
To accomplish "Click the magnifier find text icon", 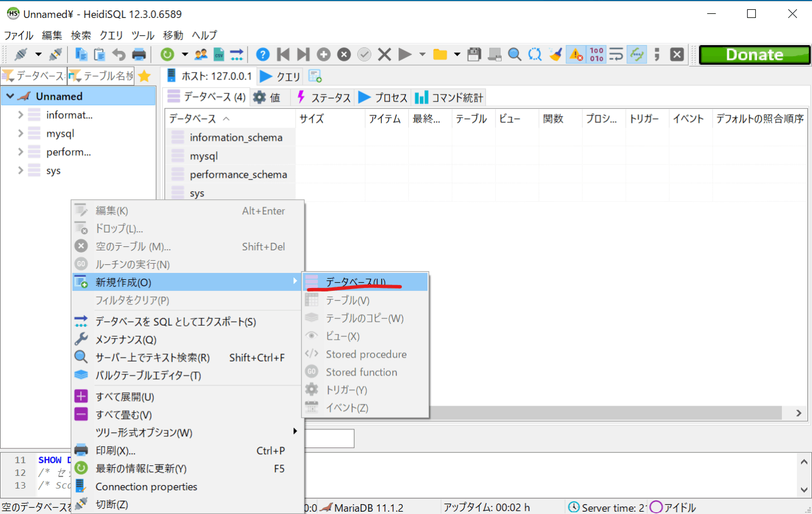I will (514, 54).
